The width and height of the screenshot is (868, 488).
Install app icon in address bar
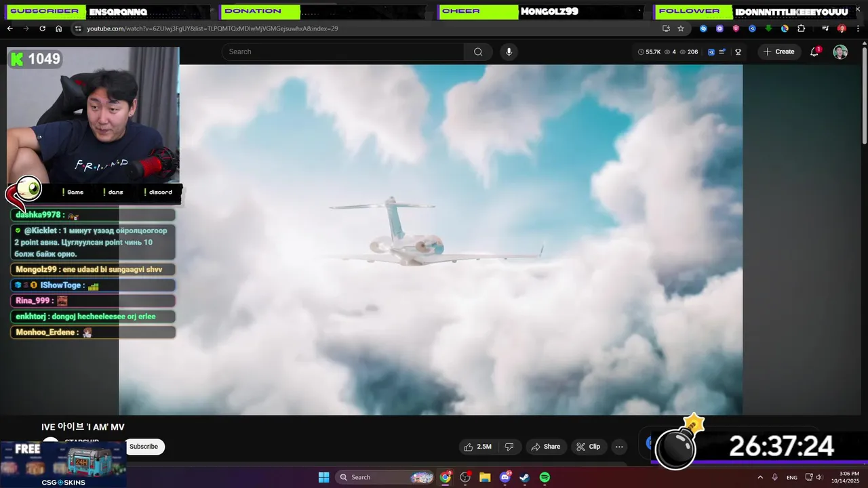coord(666,28)
